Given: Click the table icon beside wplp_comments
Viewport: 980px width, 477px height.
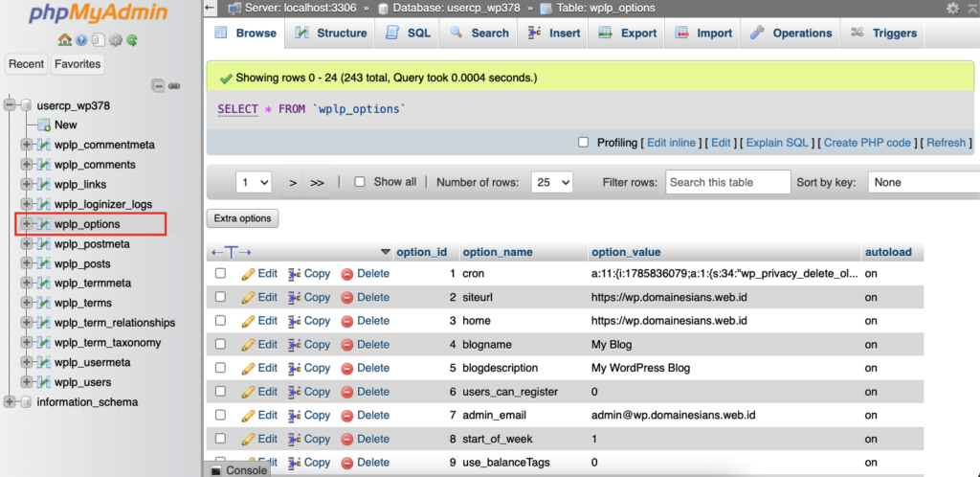Looking at the screenshot, I should click(43, 165).
